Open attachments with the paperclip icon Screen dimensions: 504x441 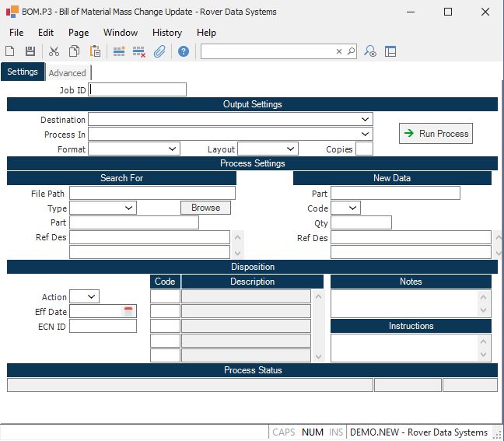point(159,51)
